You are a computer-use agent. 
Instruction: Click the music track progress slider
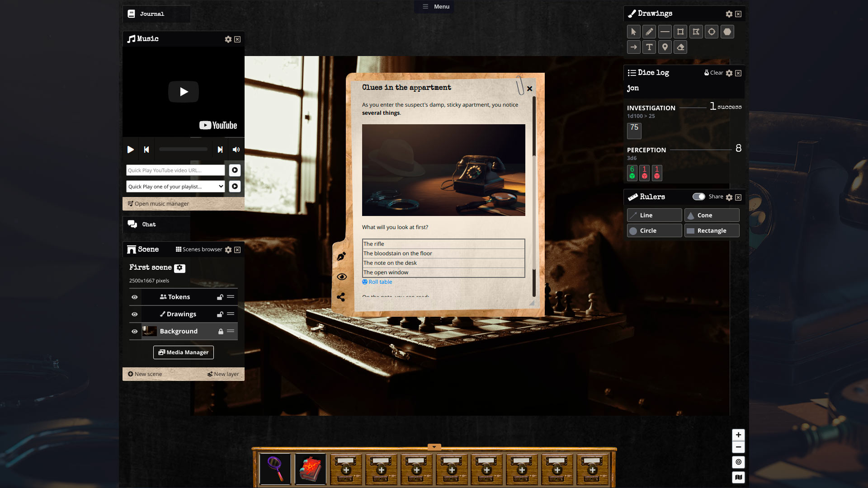coord(183,149)
